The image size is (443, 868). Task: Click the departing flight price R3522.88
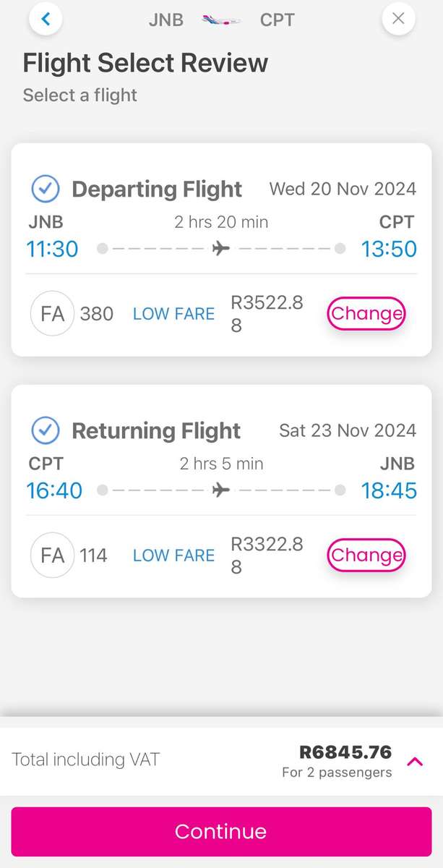[x=267, y=313]
